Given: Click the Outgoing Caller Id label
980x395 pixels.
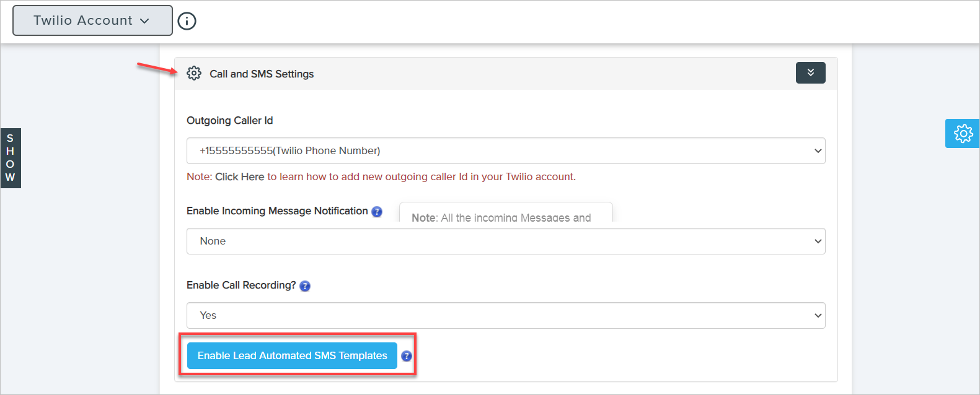Looking at the screenshot, I should 229,121.
